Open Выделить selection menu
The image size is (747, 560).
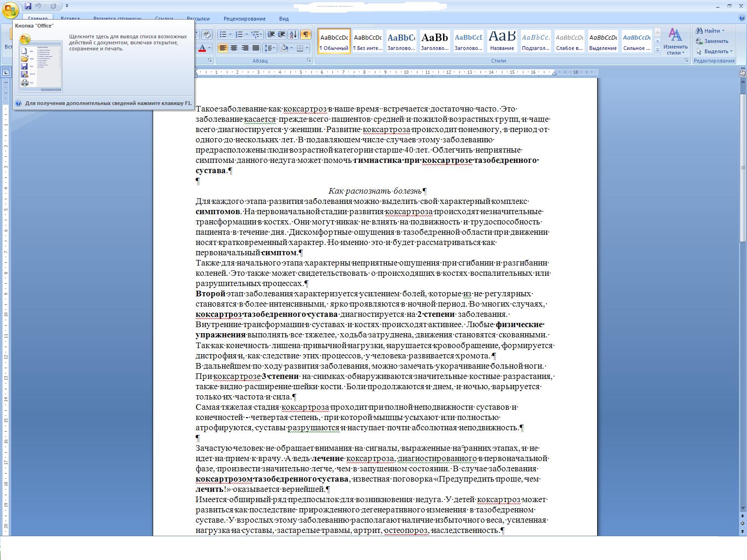714,51
